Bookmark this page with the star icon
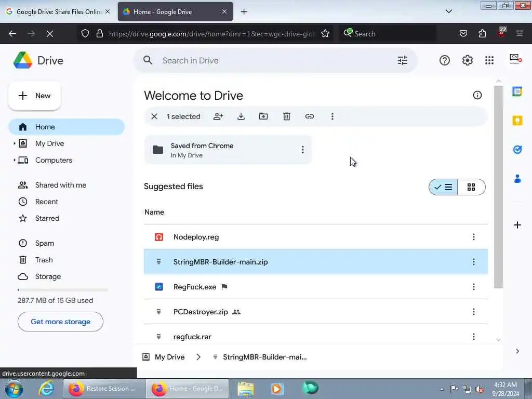532x399 pixels. coord(325,34)
